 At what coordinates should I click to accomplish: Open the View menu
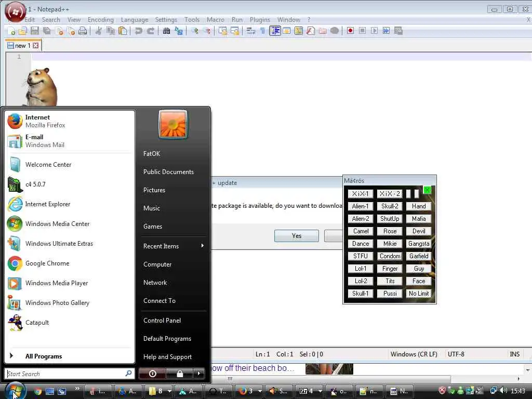point(74,20)
